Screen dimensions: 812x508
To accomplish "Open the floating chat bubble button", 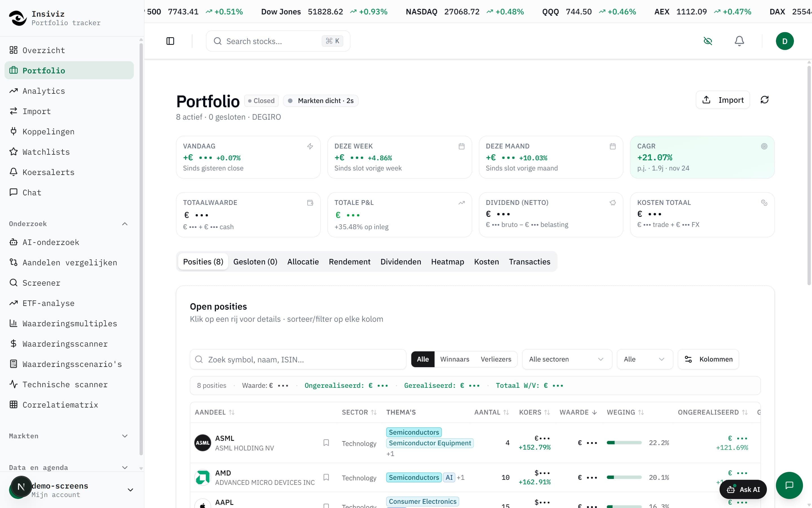I will [789, 485].
